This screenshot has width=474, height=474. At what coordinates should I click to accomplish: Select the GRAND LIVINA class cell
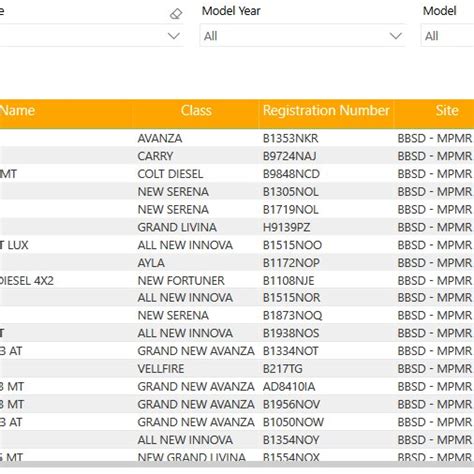click(177, 227)
